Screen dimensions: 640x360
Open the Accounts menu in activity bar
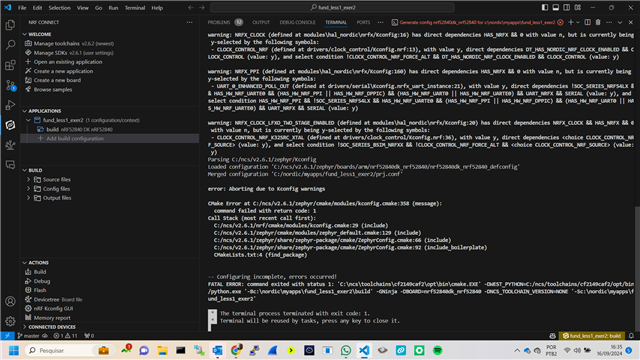pos(10,301)
